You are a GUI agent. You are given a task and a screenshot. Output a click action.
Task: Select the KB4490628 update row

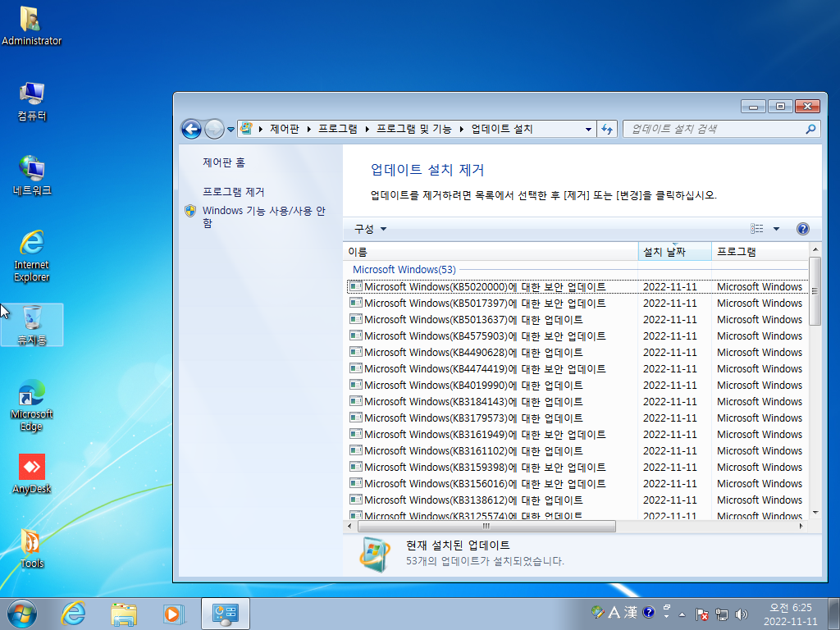[577, 353]
